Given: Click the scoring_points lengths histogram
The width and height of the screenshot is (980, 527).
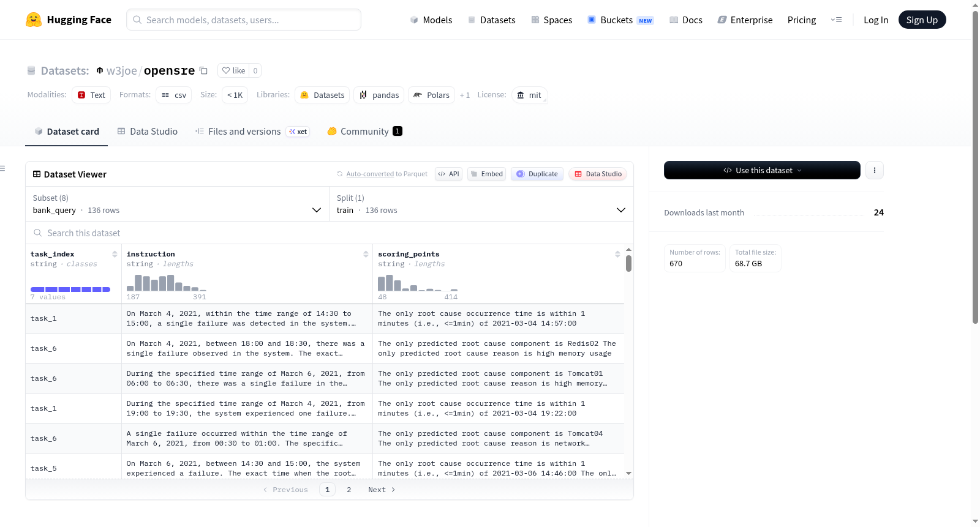Looking at the screenshot, I should pos(418,283).
